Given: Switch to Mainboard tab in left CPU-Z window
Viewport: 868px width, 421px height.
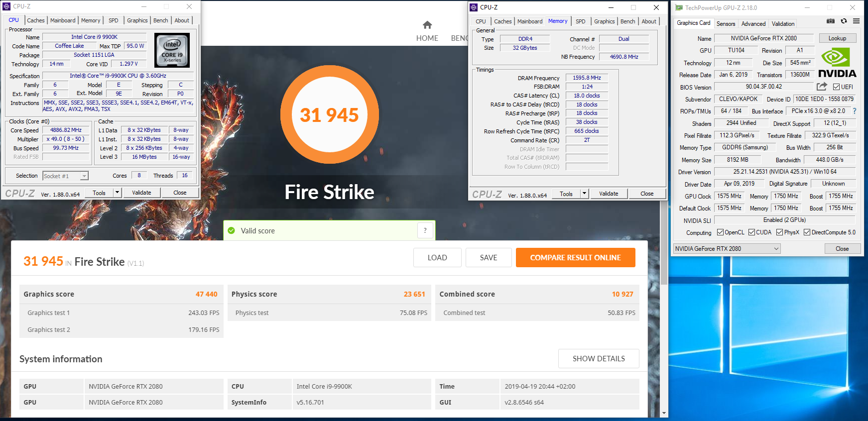Looking at the screenshot, I should 63,20.
